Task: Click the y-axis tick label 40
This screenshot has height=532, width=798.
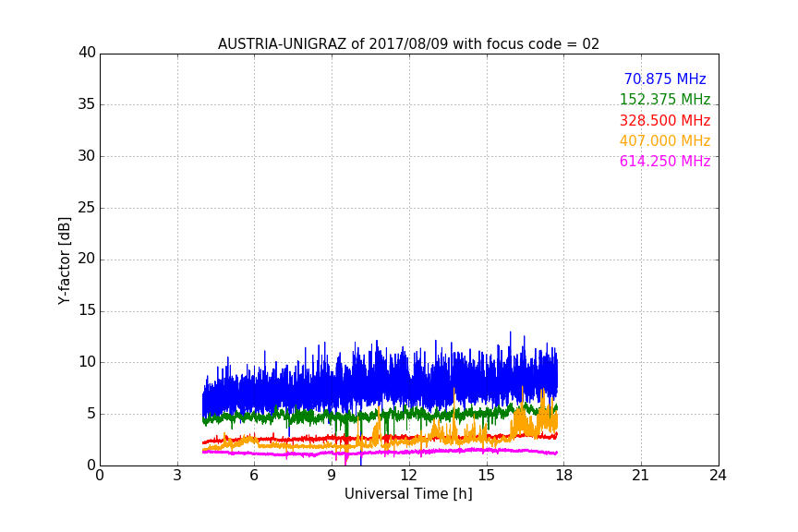Action: (87, 53)
